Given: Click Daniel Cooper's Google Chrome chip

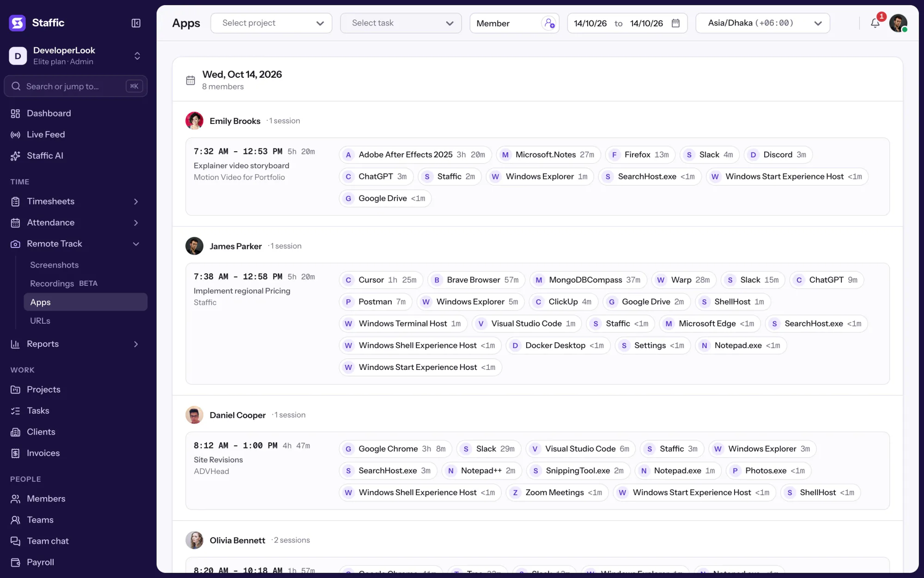Looking at the screenshot, I should pyautogui.click(x=395, y=449).
